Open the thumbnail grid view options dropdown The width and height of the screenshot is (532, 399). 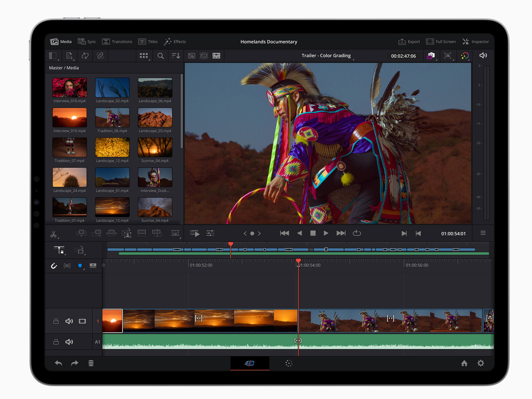tap(144, 56)
